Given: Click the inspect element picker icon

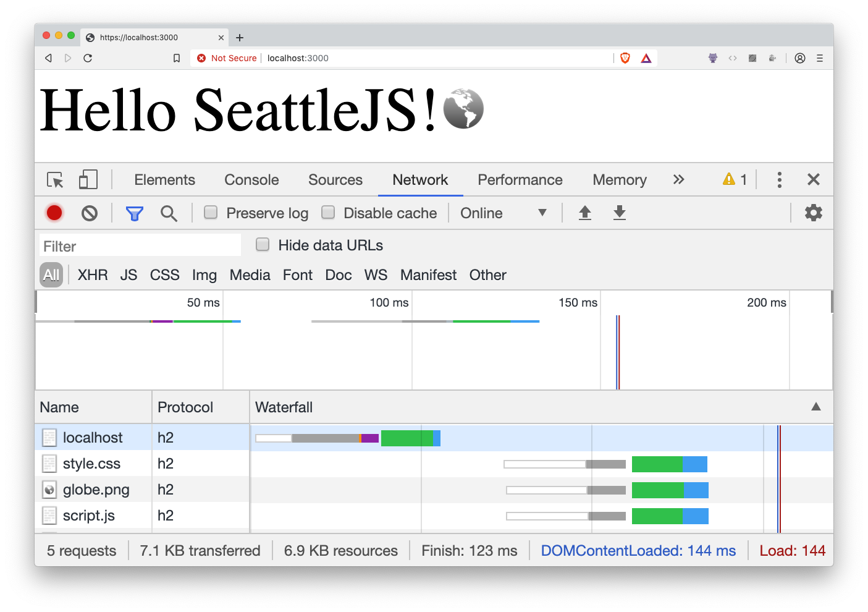Looking at the screenshot, I should 55,180.
